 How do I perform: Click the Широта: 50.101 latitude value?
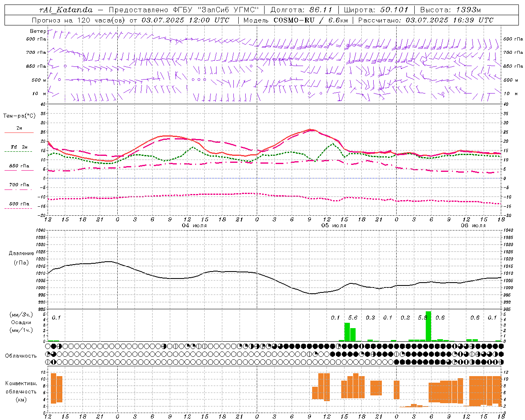coord(376,10)
